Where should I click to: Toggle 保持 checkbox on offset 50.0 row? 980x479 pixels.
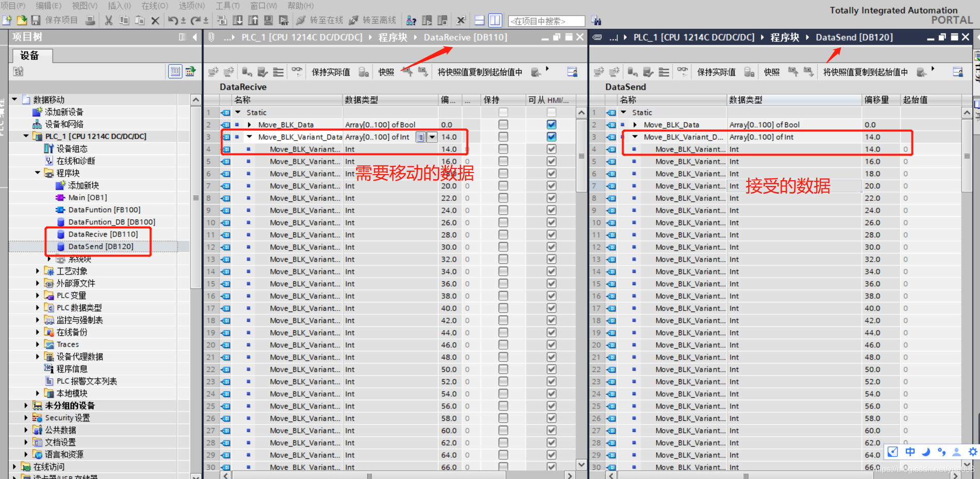(503, 369)
